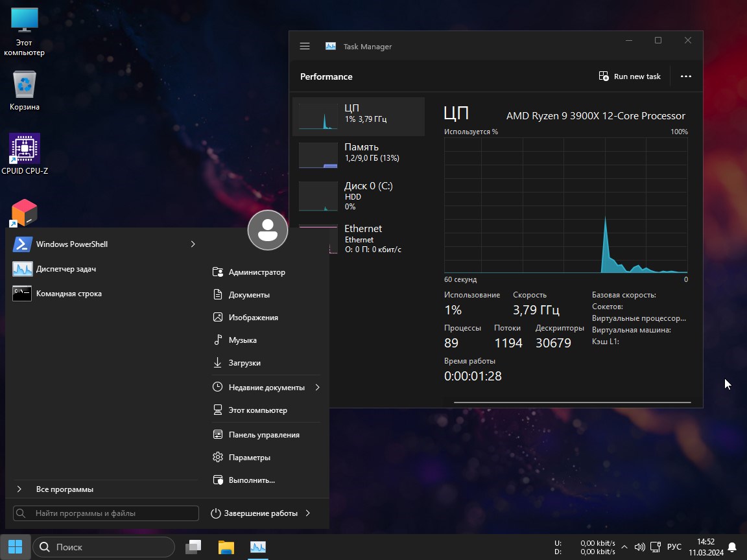The height and width of the screenshot is (560, 747).
Task: Click Завершение работы power button
Action: [x=254, y=513]
